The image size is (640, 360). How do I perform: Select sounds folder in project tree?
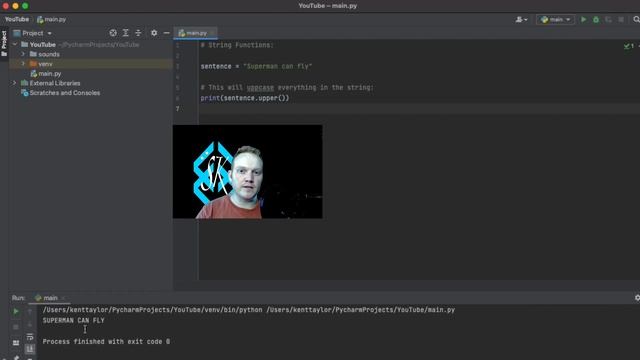point(49,54)
